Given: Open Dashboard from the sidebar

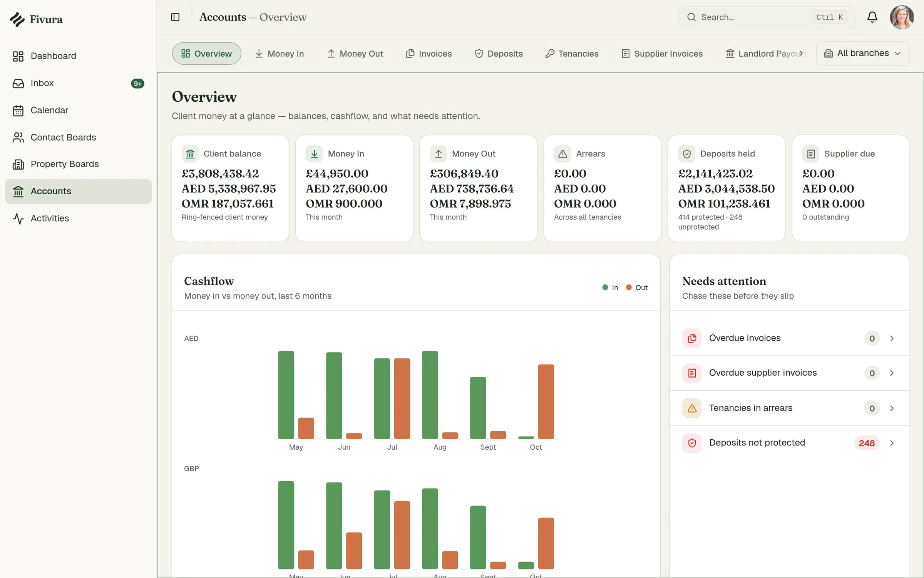Looking at the screenshot, I should (79, 56).
